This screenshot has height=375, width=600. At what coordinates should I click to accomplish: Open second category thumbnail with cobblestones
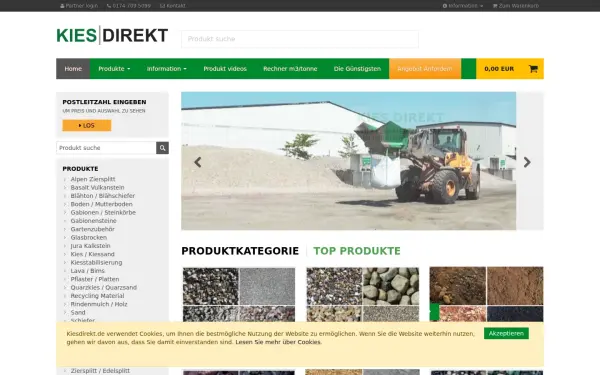point(362,294)
